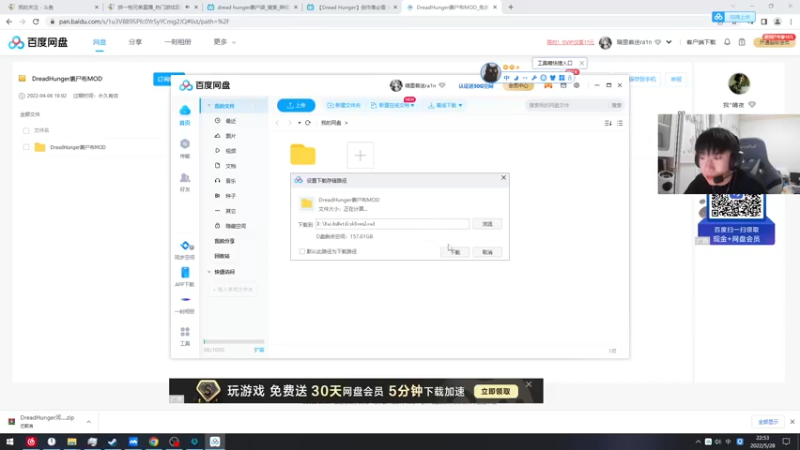The width and height of the screenshot is (800, 450).
Task: Go back in the browser
Action: click(9, 21)
